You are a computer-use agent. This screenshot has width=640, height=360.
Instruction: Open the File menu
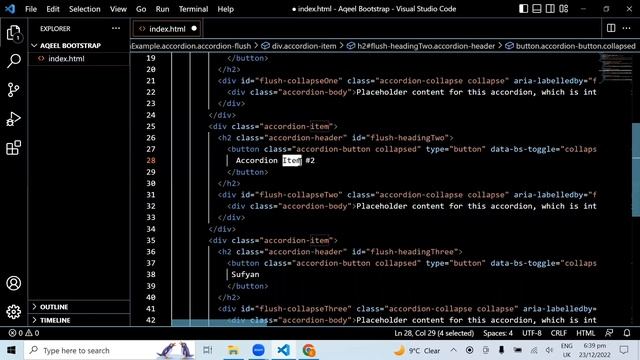[31, 9]
